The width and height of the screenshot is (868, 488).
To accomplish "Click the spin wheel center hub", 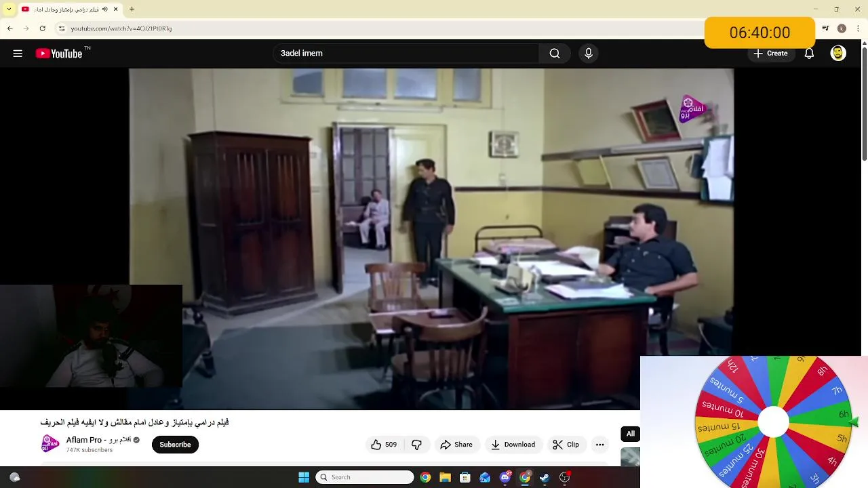I will click(773, 422).
